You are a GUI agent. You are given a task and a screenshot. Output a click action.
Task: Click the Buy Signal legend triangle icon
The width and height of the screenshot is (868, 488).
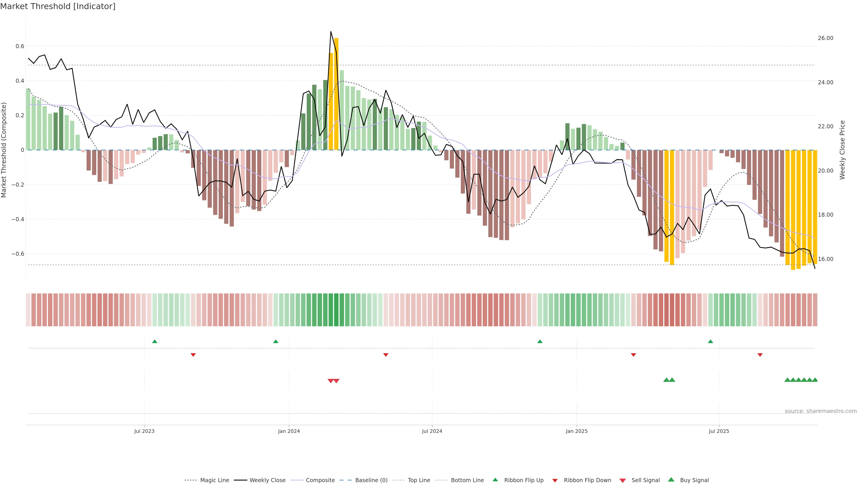tap(671, 480)
